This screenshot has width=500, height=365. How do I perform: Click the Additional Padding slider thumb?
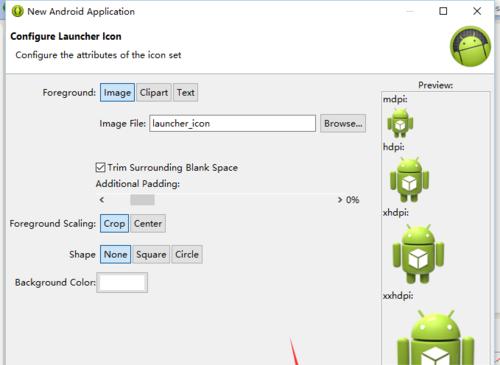click(142, 200)
